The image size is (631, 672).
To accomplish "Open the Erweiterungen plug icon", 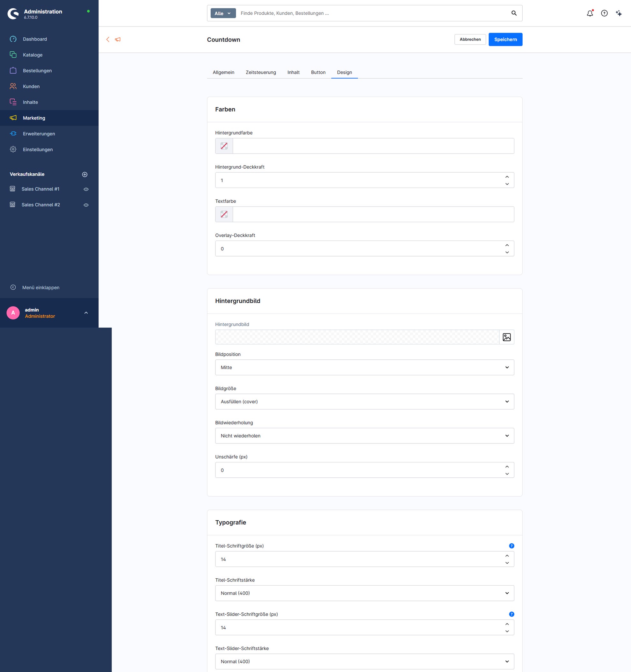I will click(x=13, y=134).
